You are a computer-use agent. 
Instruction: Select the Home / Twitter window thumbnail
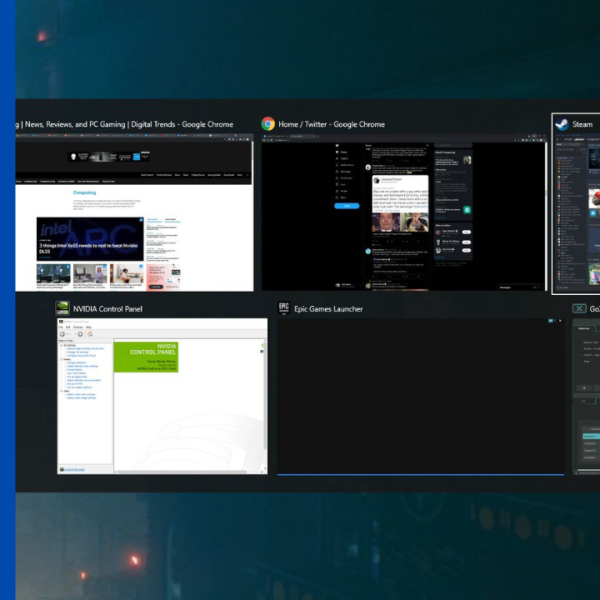click(x=402, y=215)
